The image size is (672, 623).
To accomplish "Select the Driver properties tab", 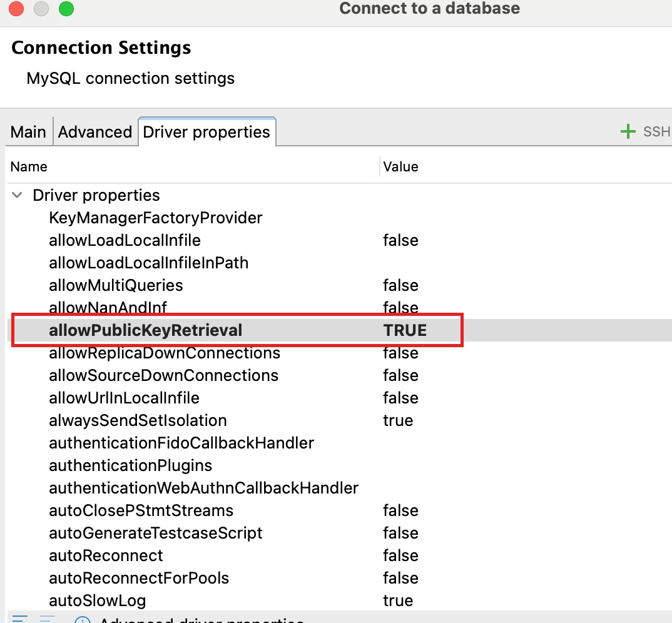I will 206,132.
